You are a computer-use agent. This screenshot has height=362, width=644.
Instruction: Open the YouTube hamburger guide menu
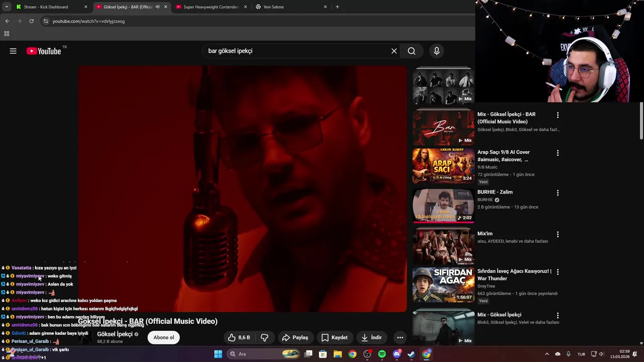click(13, 51)
